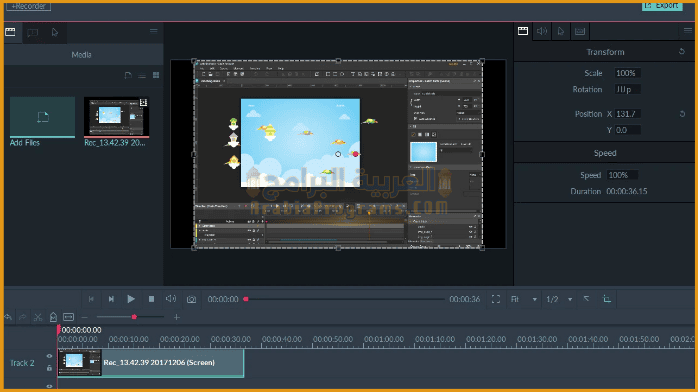
Task: Toggle the lock on Track 2
Action: click(x=49, y=368)
